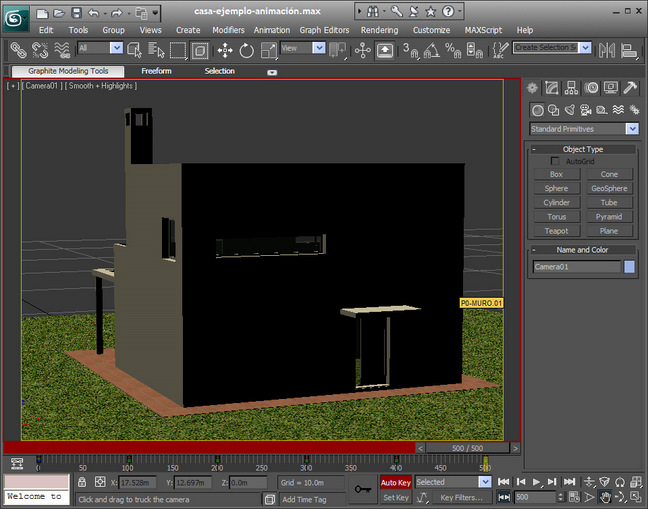648x509 pixels.
Task: Toggle the selection lock padlock
Action: pyautogui.click(x=83, y=482)
